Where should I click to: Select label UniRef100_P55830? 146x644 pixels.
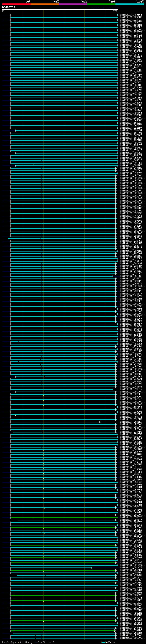tap(131, 475)
